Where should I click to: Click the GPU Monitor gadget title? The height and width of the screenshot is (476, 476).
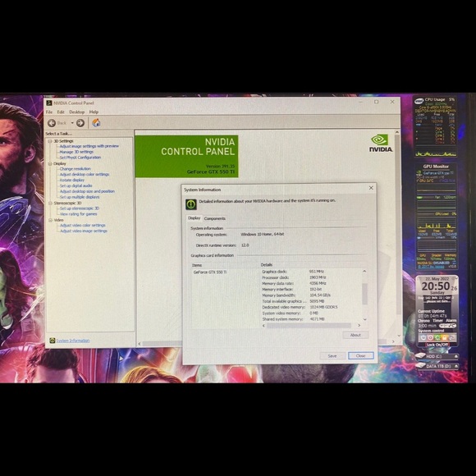[436, 167]
